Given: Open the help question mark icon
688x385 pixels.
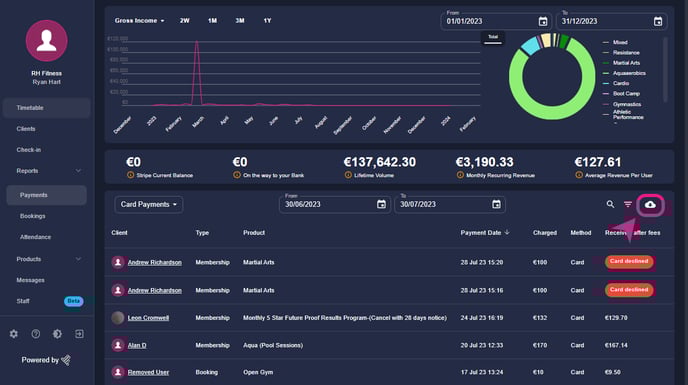Looking at the screenshot, I should click(36, 334).
